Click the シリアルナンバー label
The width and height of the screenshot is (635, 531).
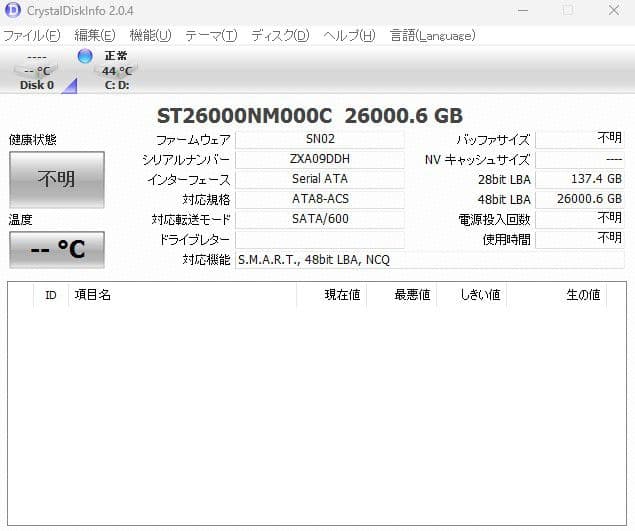tap(186, 160)
